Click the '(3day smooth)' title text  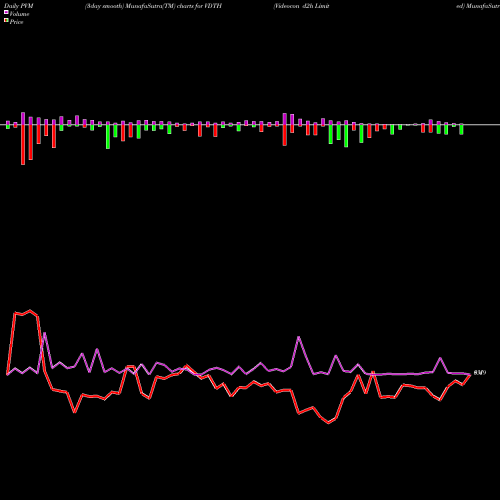coord(105,6)
